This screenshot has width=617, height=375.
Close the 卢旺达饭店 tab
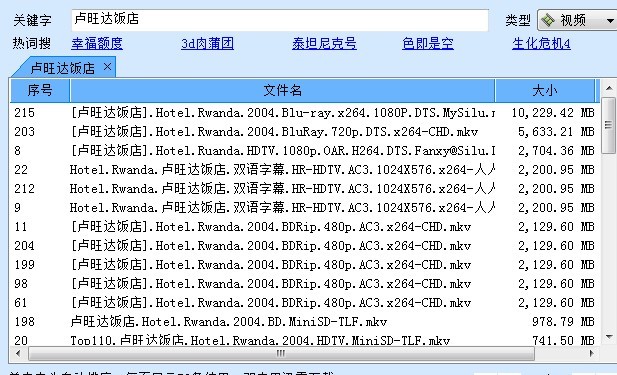pyautogui.click(x=107, y=67)
